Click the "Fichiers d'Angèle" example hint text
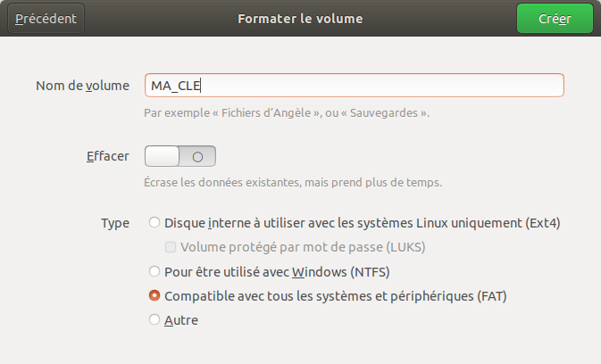Viewport: 601px width, 364px height. tap(287, 113)
